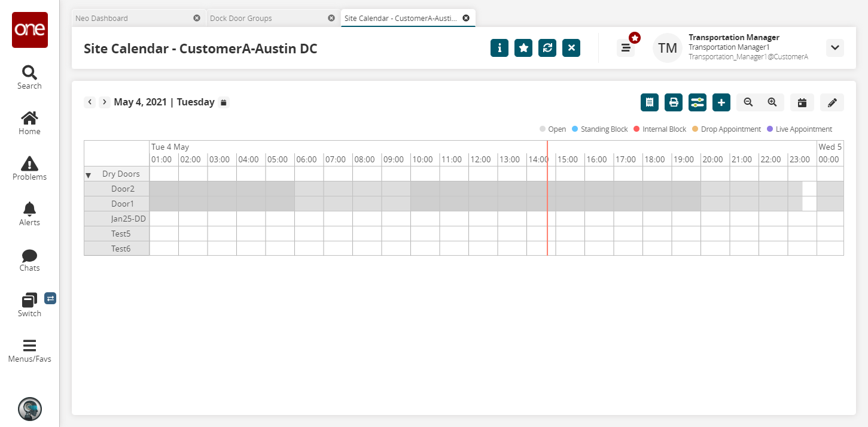Click the Internal Block red legend dot
This screenshot has width=868, height=427.
click(x=636, y=129)
